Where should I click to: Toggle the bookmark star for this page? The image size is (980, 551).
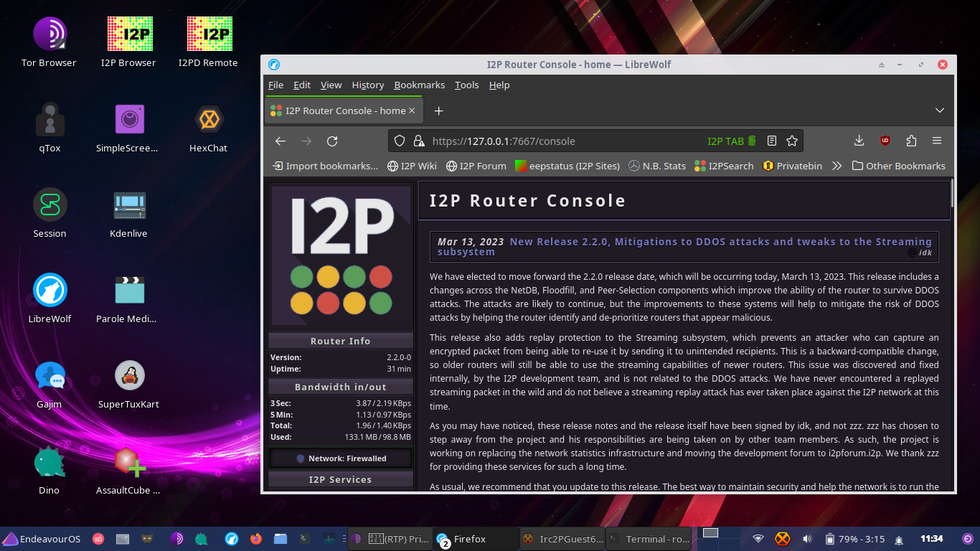point(792,141)
